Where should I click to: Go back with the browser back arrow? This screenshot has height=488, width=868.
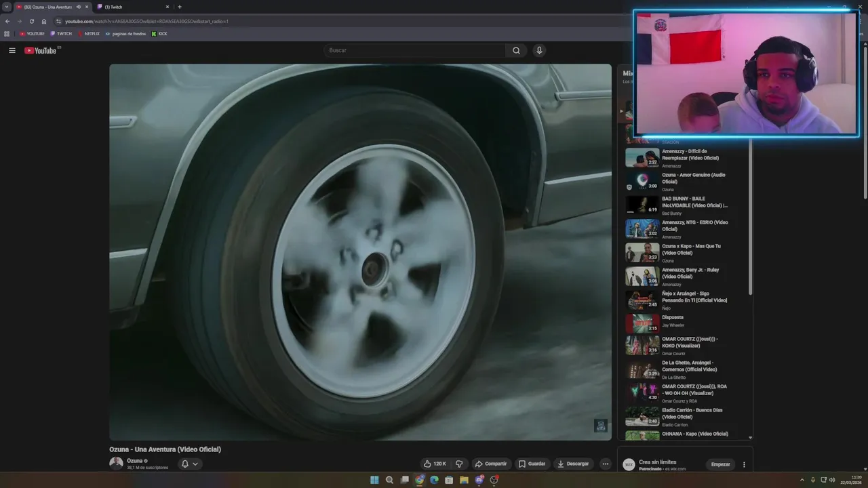point(7,21)
